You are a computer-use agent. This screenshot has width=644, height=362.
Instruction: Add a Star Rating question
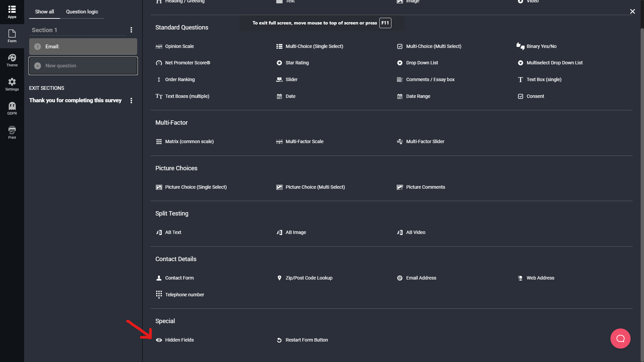(x=292, y=63)
